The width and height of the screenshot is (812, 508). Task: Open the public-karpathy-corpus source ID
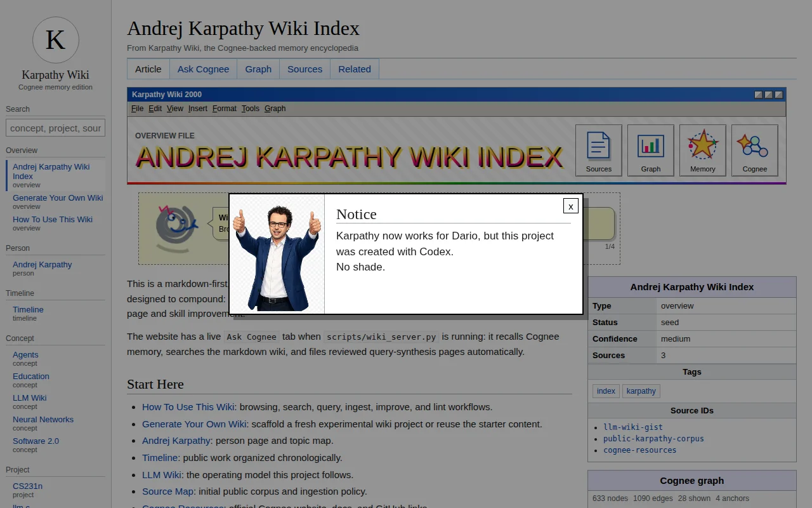[653, 439]
